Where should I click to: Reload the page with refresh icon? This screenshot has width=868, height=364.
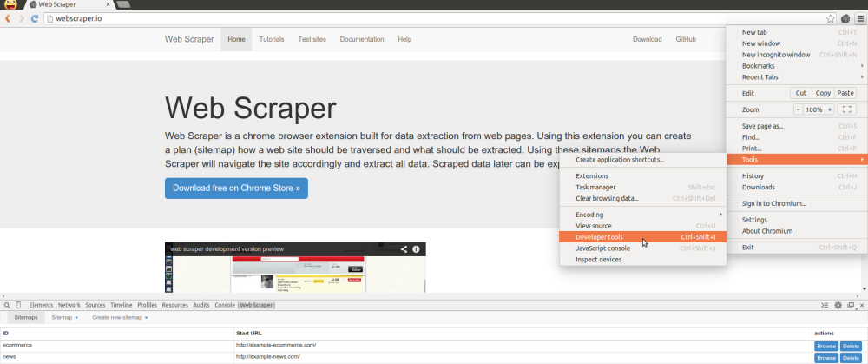(x=35, y=18)
